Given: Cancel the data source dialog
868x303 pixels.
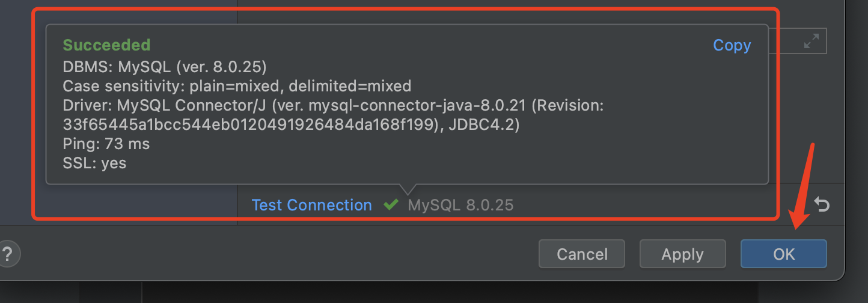Looking at the screenshot, I should [x=582, y=254].
